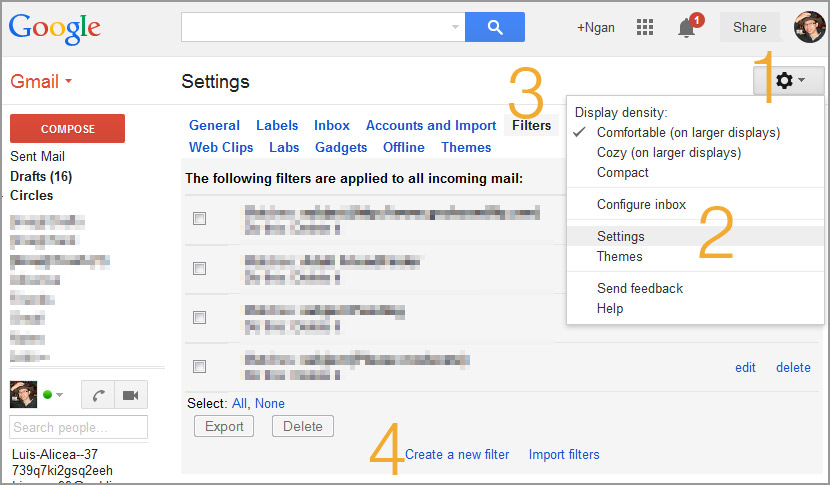Open the Gmail product switcher dropdown
The height and width of the screenshot is (485, 830).
coord(41,82)
